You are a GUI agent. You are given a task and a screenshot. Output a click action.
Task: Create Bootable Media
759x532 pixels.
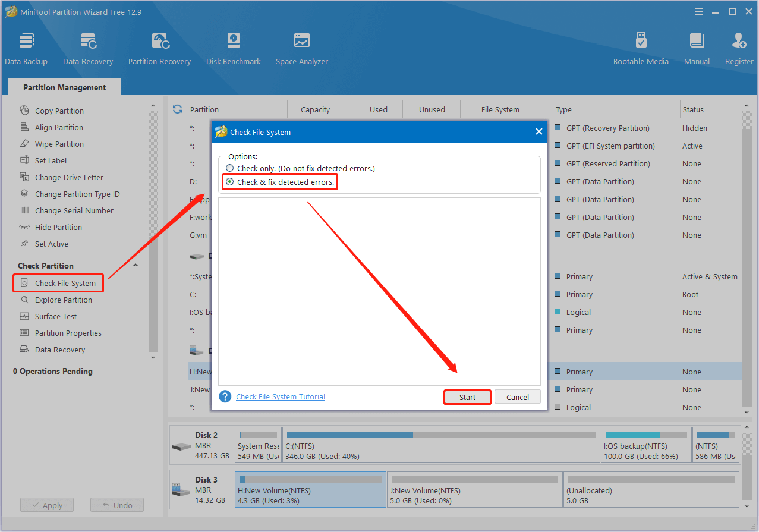[641, 49]
